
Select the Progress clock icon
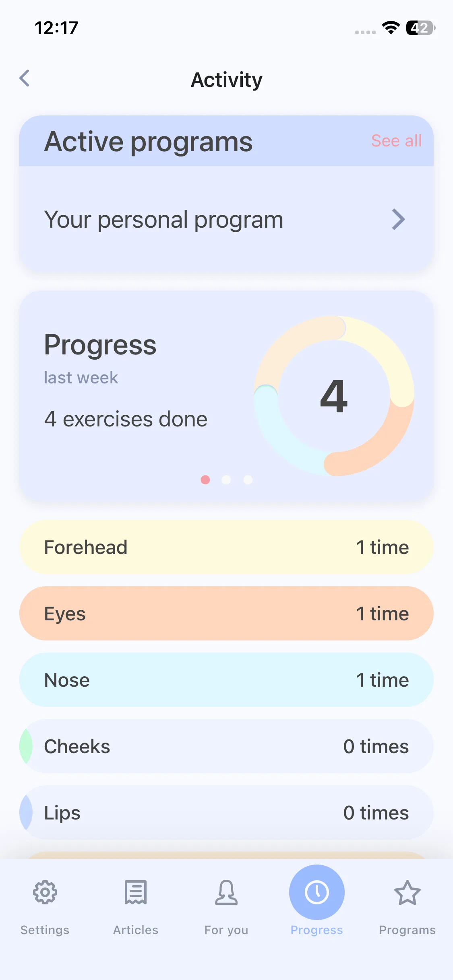[317, 892]
